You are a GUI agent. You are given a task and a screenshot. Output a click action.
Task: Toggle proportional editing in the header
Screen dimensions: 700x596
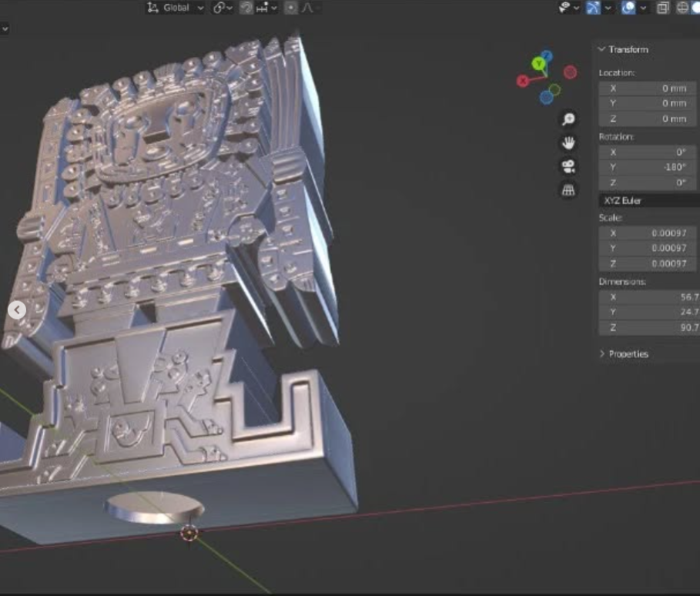[291, 8]
